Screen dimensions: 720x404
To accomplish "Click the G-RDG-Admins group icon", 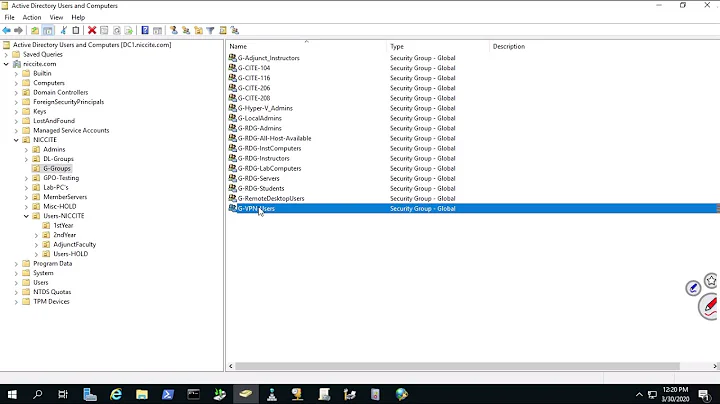I will pos(232,128).
